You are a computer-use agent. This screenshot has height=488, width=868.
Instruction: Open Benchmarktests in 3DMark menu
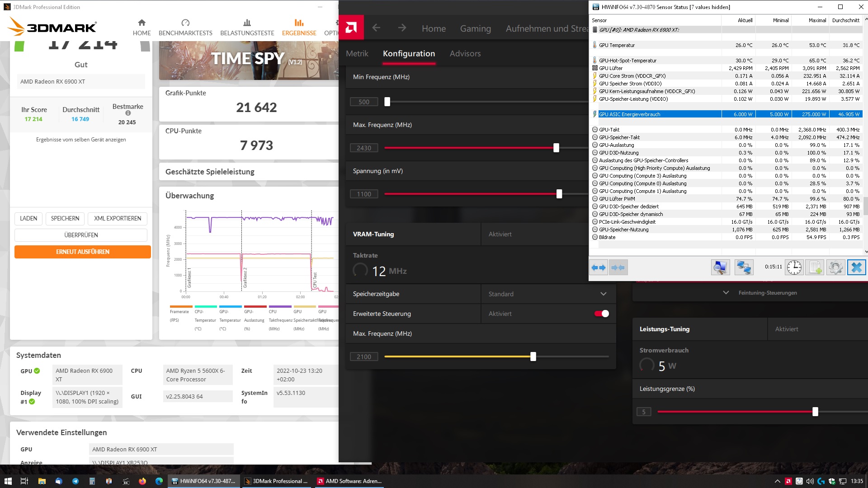(x=185, y=28)
